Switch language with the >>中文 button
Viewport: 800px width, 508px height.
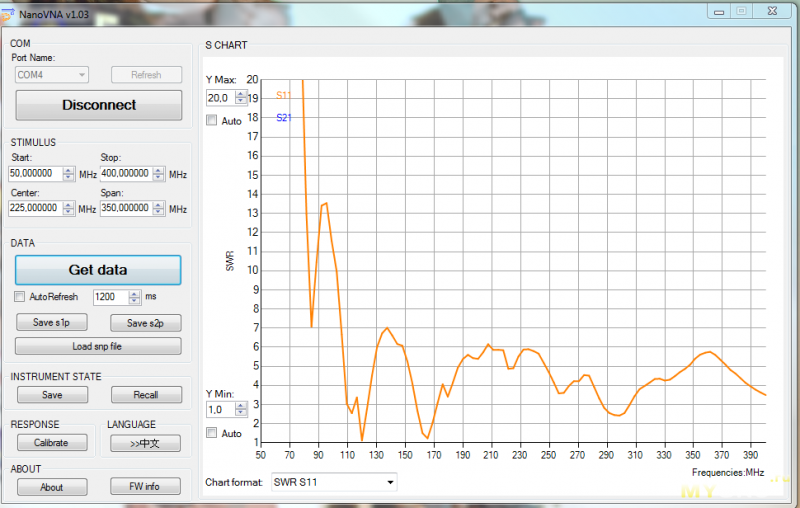point(145,442)
